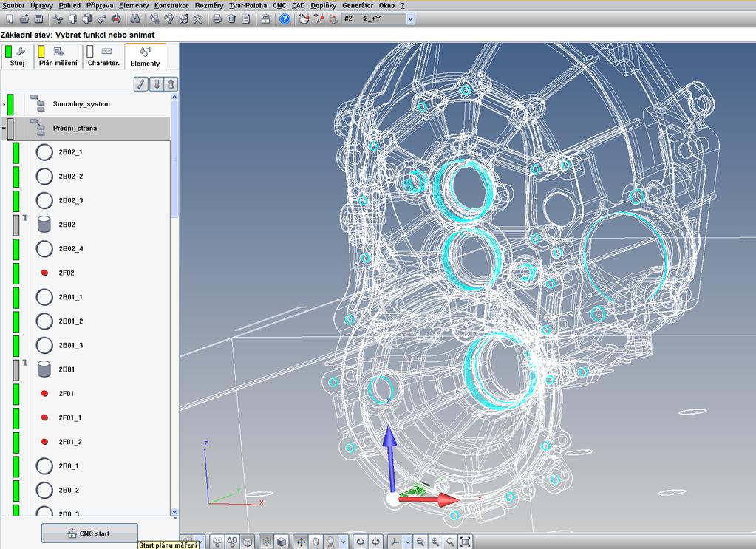Screen dimensions: 756x549
Task: Click the Copy pages icon in the toolbar
Action: pos(73,18)
